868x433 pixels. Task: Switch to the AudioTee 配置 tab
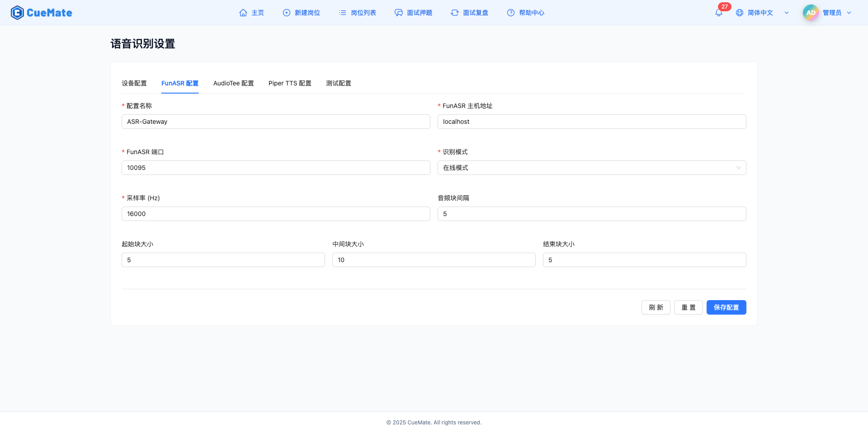coord(233,83)
